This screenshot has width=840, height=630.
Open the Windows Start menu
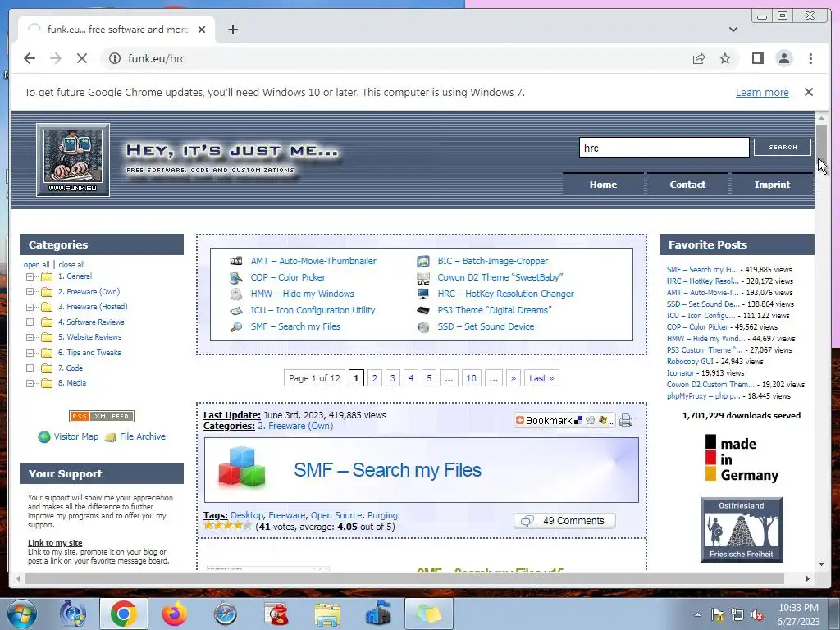(x=22, y=614)
